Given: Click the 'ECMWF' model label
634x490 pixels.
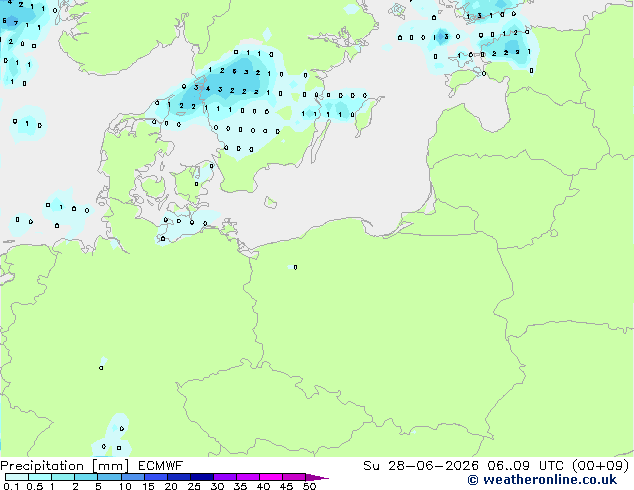Looking at the screenshot, I should [160, 466].
